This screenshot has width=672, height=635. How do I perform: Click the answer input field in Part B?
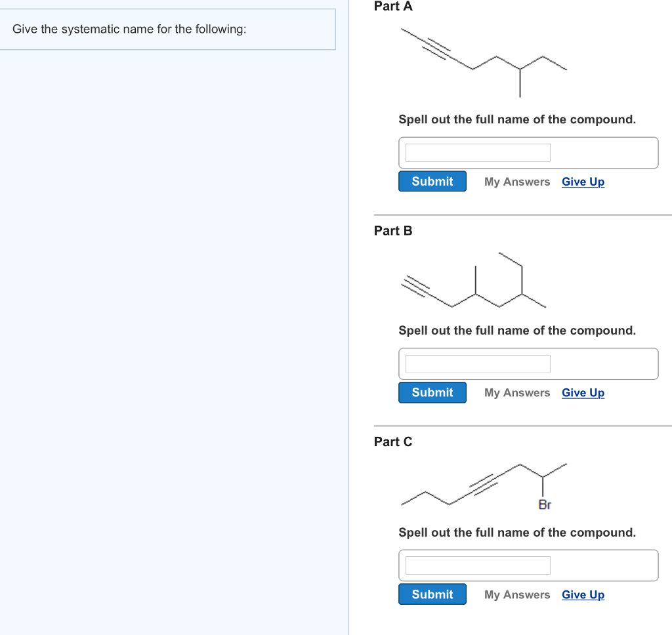[477, 363]
